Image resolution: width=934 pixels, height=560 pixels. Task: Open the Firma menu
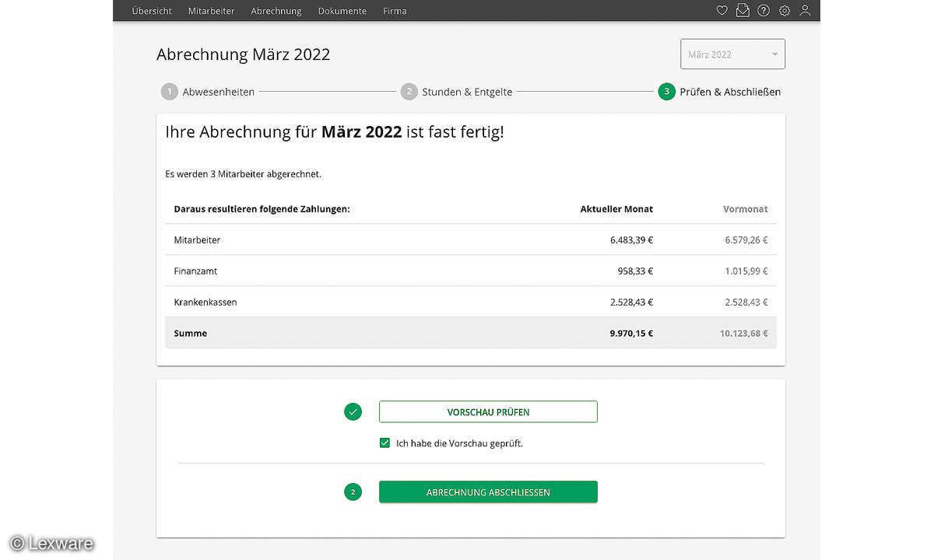[395, 11]
